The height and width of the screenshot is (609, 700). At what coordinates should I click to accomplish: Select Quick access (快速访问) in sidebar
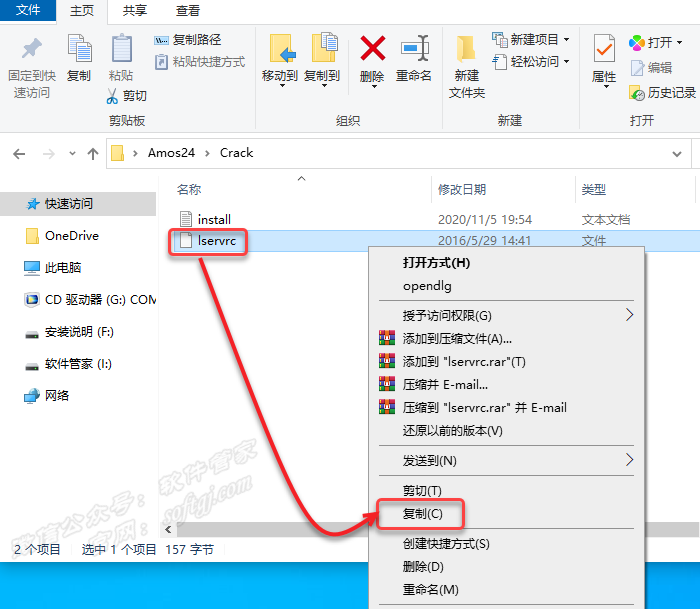(78, 204)
